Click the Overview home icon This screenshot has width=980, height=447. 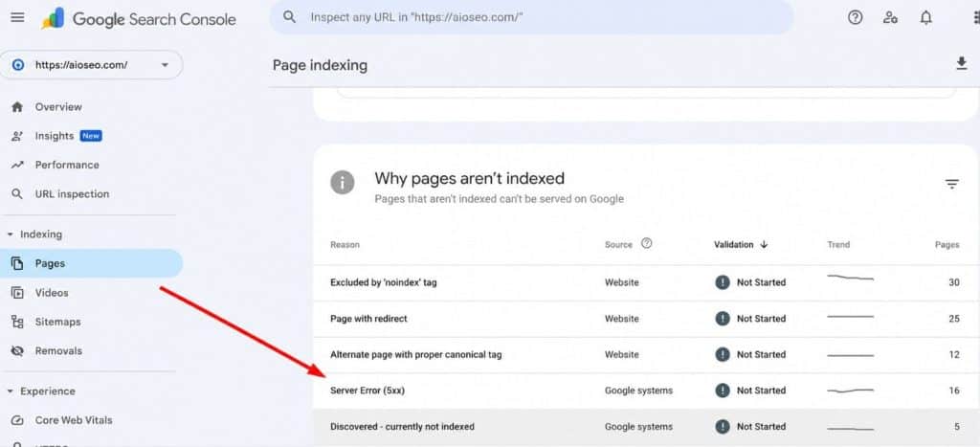point(17,107)
